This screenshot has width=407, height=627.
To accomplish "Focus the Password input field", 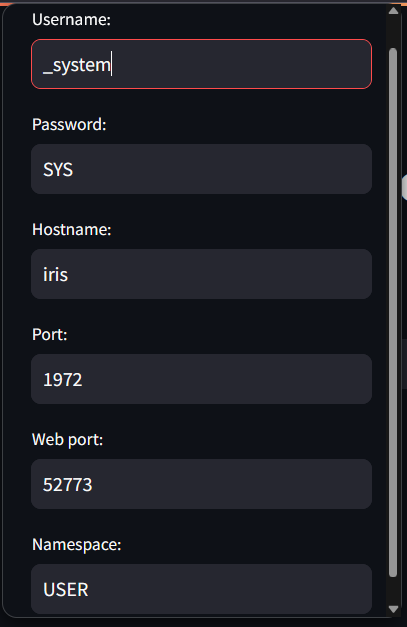I will click(x=202, y=169).
